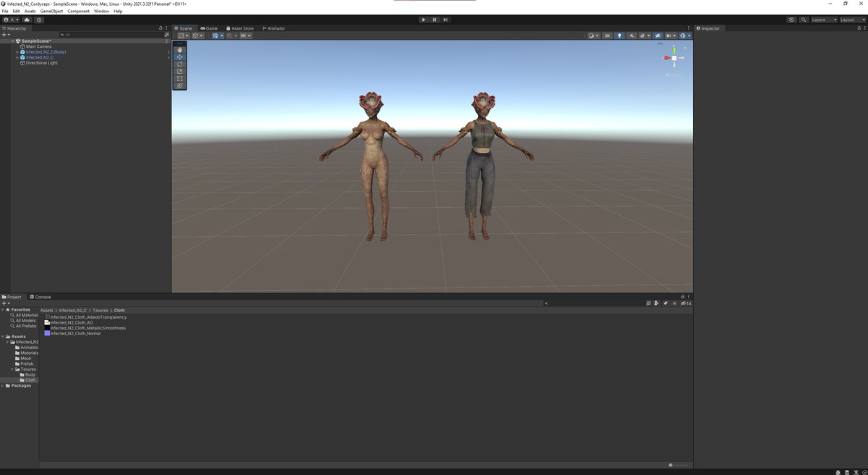The width and height of the screenshot is (868, 475).
Task: Click the Play button
Action: (x=424, y=20)
